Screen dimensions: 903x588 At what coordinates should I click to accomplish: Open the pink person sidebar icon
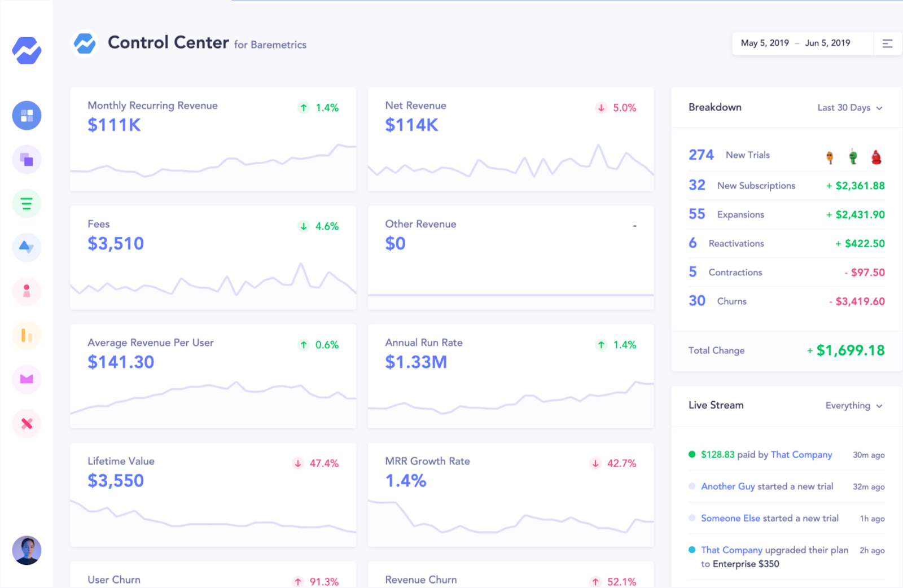click(x=27, y=291)
